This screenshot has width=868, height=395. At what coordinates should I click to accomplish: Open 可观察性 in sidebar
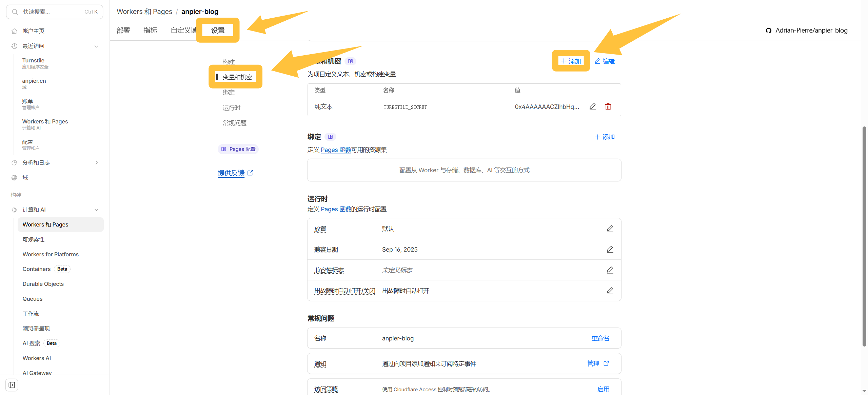pos(34,240)
